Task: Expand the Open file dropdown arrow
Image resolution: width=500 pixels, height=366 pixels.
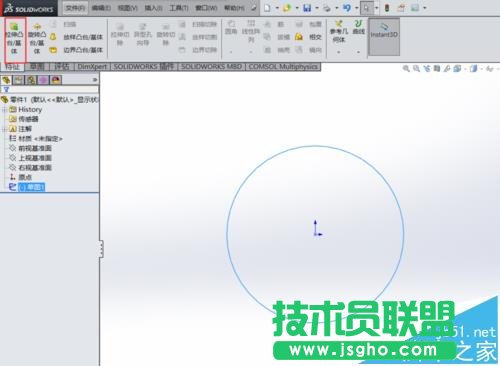Action: pos(297,8)
